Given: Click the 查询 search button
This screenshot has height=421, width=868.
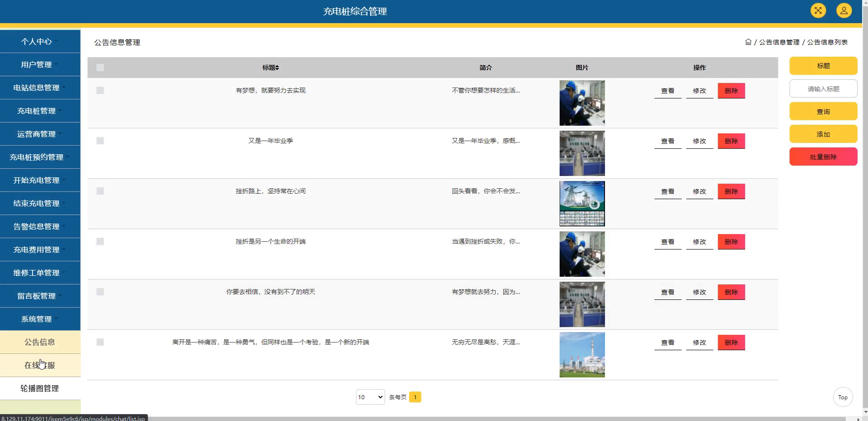Looking at the screenshot, I should tap(823, 111).
